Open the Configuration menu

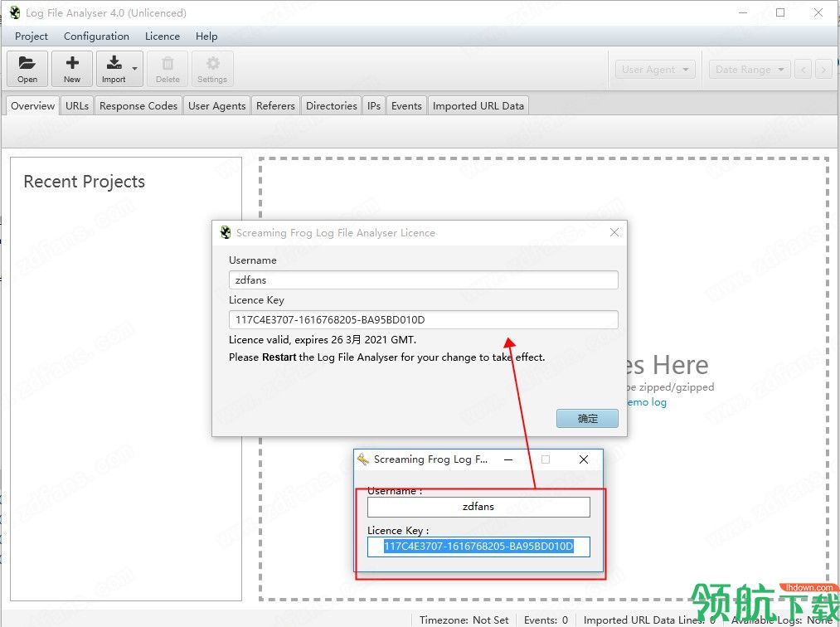pos(96,36)
